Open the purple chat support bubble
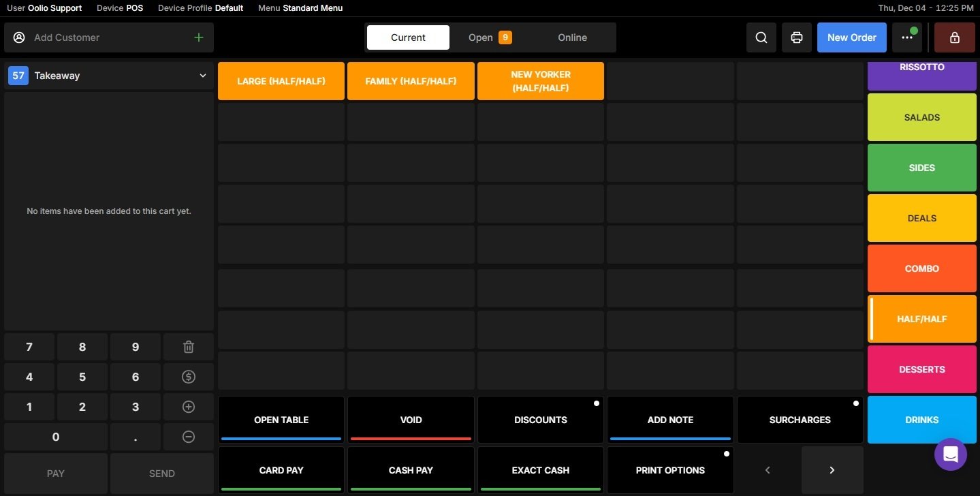 950,454
